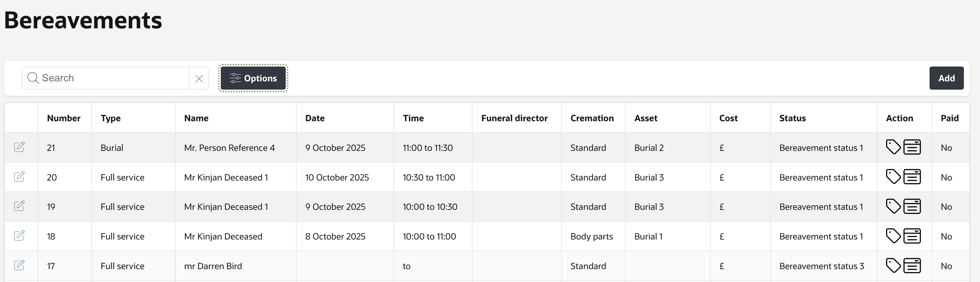
Task: Edit bereavement 18 via pencil icon
Action: [19, 236]
